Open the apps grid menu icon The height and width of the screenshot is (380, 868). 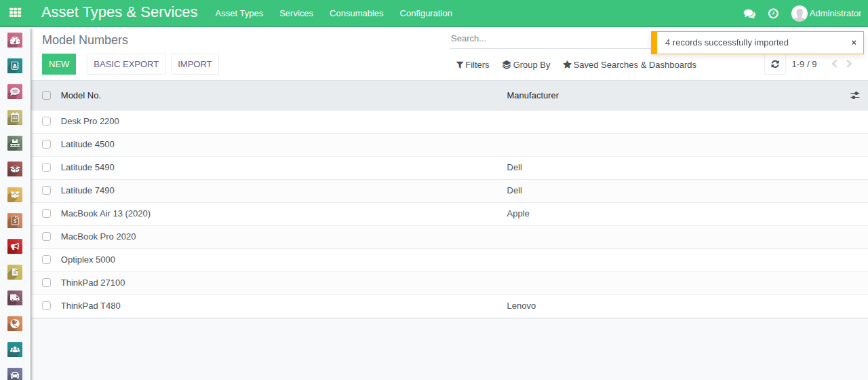pyautogui.click(x=15, y=13)
